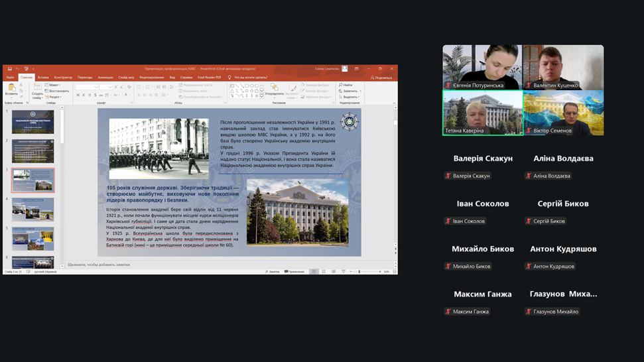This screenshot has height=362, width=644.
Task: Switch to slide sorter view in status bar
Action: click(x=324, y=271)
